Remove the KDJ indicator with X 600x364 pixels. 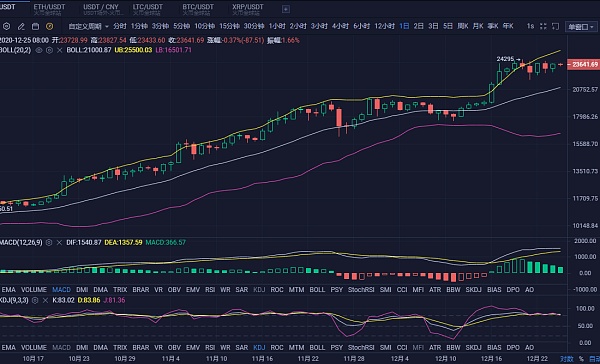pyautogui.click(x=45, y=300)
